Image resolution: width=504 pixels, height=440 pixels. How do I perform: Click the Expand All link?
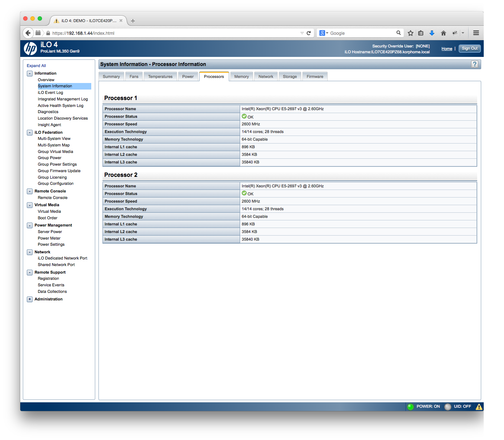point(36,66)
